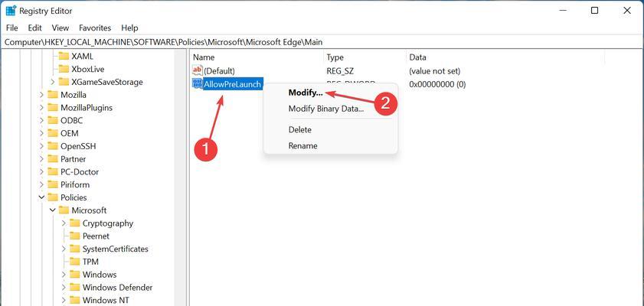Choose Modify Binary Data... from context menu

[x=326, y=109]
